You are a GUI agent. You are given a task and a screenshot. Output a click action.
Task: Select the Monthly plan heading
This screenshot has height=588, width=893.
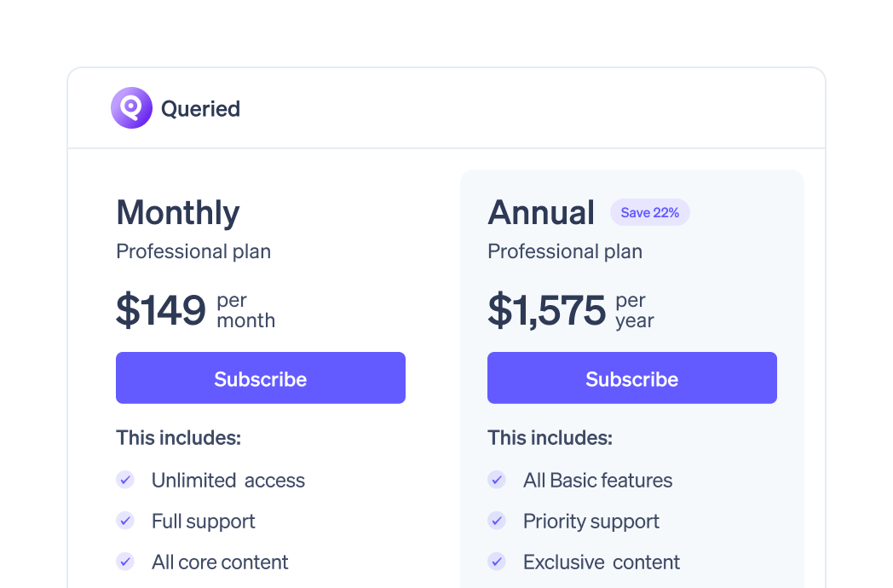[178, 212]
